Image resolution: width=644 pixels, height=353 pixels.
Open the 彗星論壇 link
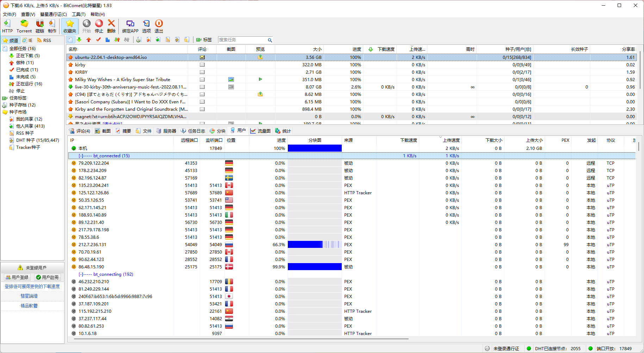29,296
